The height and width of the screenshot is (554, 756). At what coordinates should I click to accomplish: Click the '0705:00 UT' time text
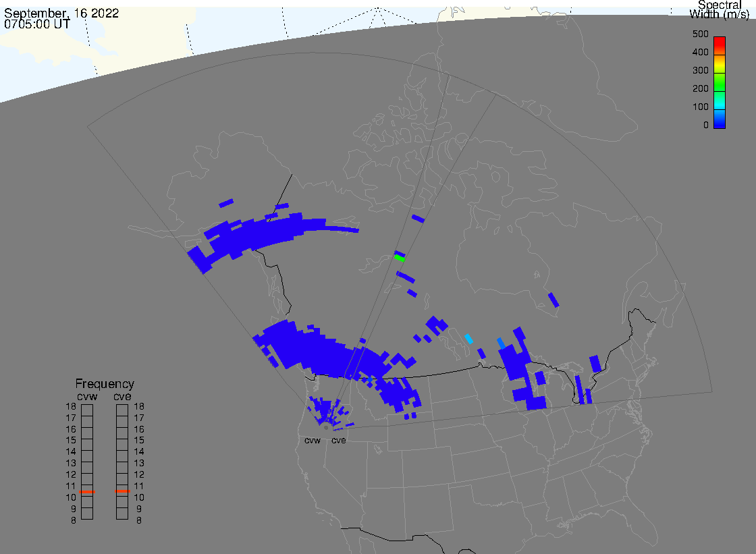(37, 24)
